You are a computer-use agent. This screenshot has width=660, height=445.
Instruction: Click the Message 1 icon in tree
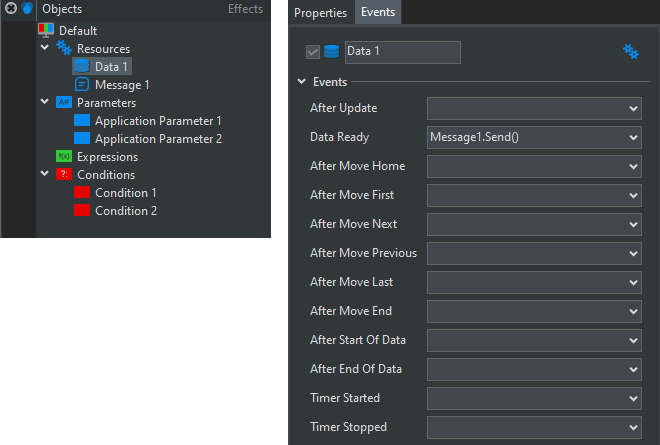(82, 85)
